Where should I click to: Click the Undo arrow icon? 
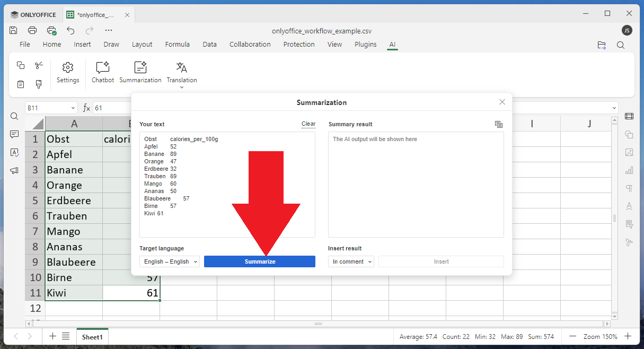coord(70,30)
